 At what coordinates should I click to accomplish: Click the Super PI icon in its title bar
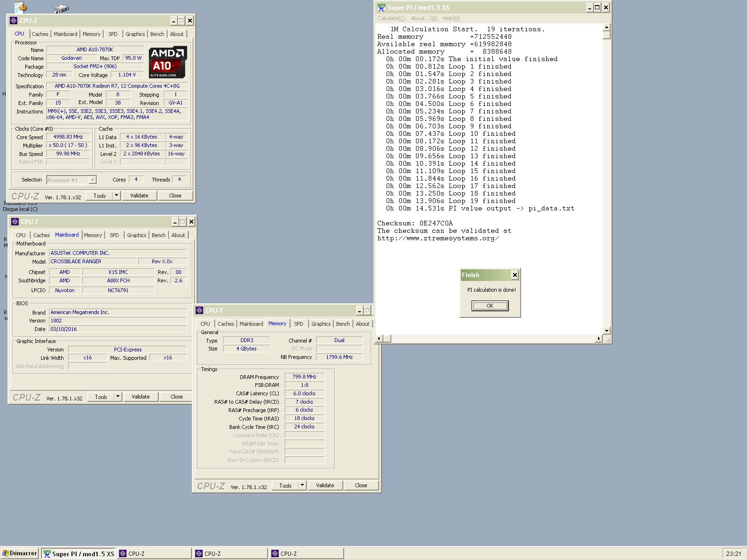coord(381,7)
